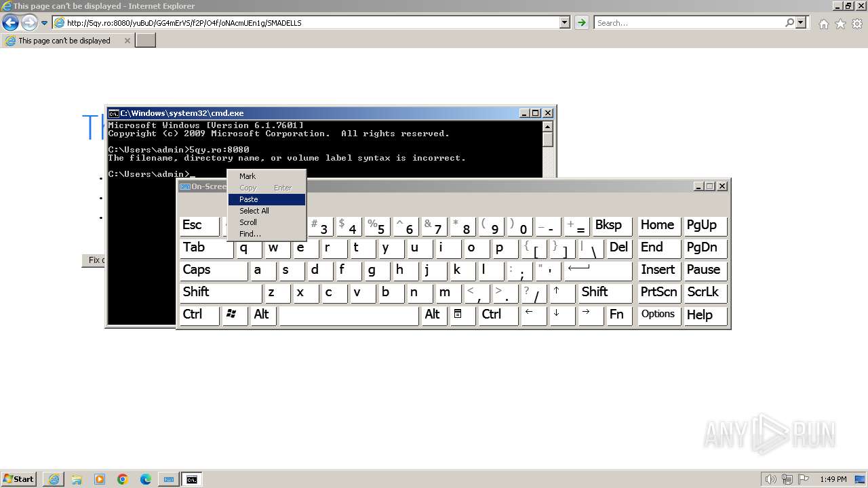Choose Scroll in cmd context menu
The image size is (868, 488).
(x=266, y=222)
